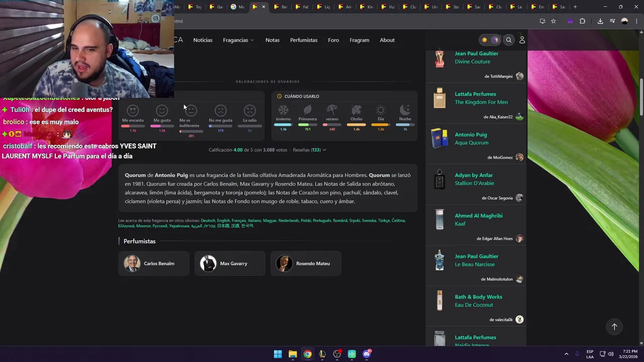The height and width of the screenshot is (362, 644).
Task: Open Stallion D'Arabie sidebar link
Action: click(x=474, y=184)
